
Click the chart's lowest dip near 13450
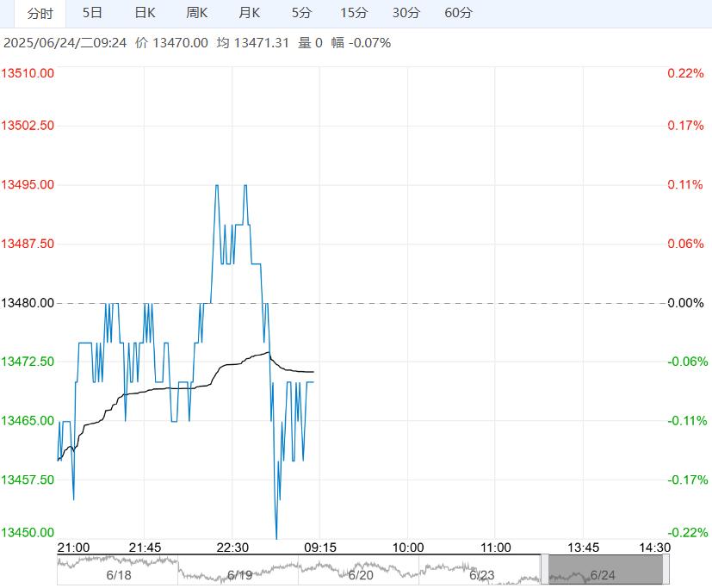click(x=276, y=538)
